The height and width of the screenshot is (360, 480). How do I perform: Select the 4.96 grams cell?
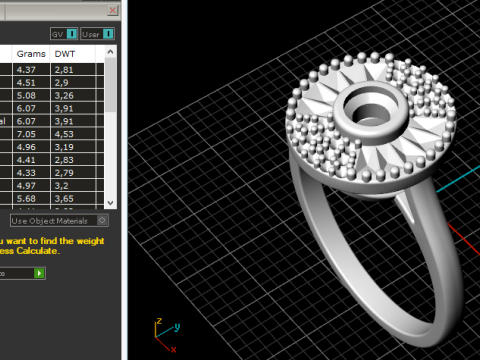[x=31, y=147]
